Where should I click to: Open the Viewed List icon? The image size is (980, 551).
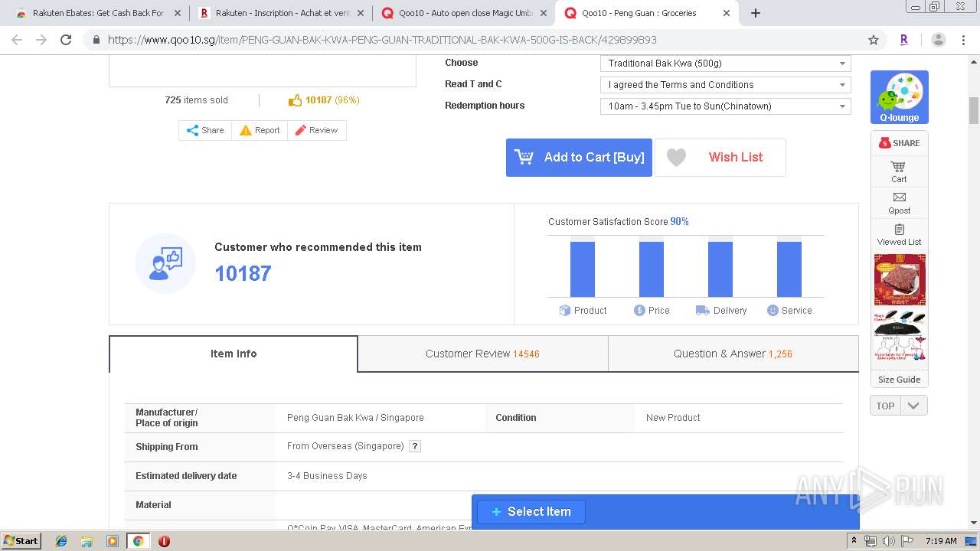tap(899, 234)
